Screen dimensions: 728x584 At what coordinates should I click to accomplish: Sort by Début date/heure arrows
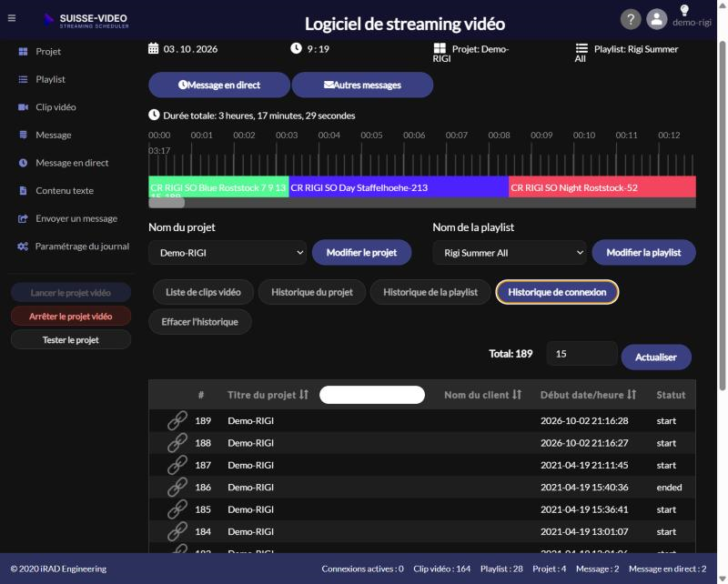[632, 395]
